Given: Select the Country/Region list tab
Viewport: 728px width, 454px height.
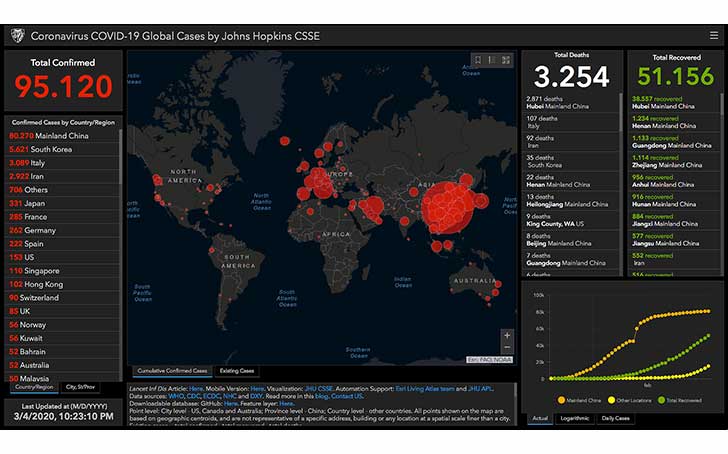Looking at the screenshot, I should point(34,387).
